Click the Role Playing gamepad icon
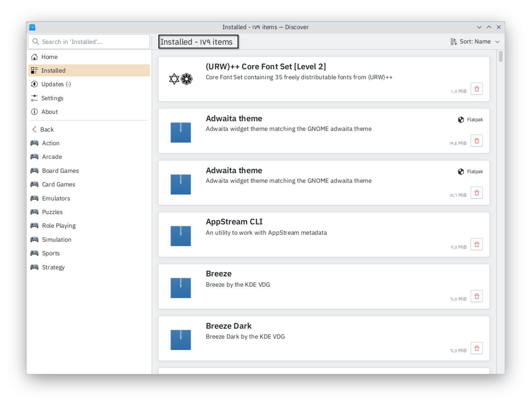The width and height of the screenshot is (532, 406). point(35,225)
